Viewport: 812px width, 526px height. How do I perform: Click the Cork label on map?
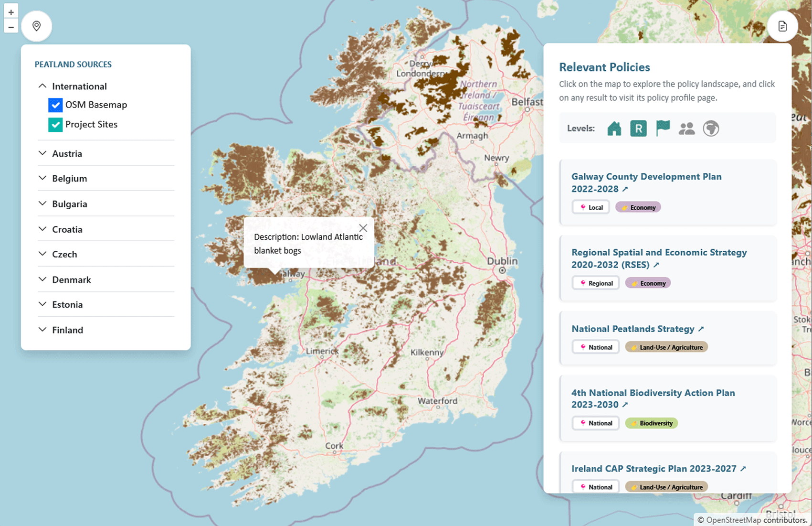(x=334, y=446)
